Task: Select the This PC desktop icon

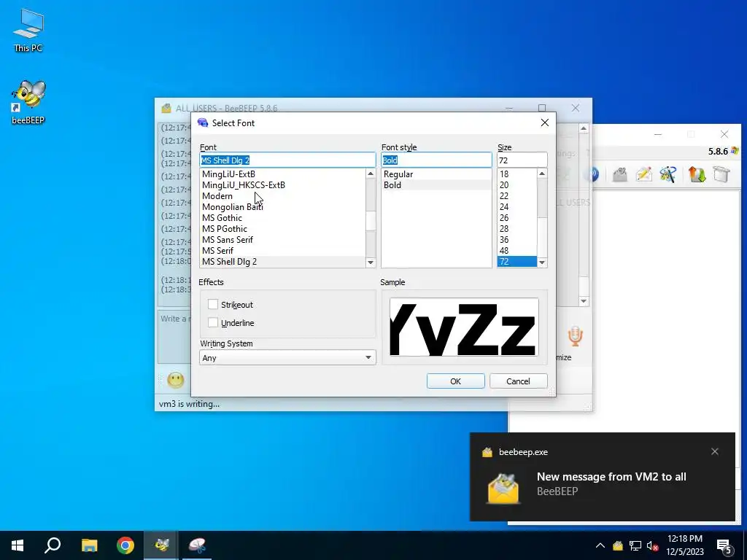Action: coord(28,31)
